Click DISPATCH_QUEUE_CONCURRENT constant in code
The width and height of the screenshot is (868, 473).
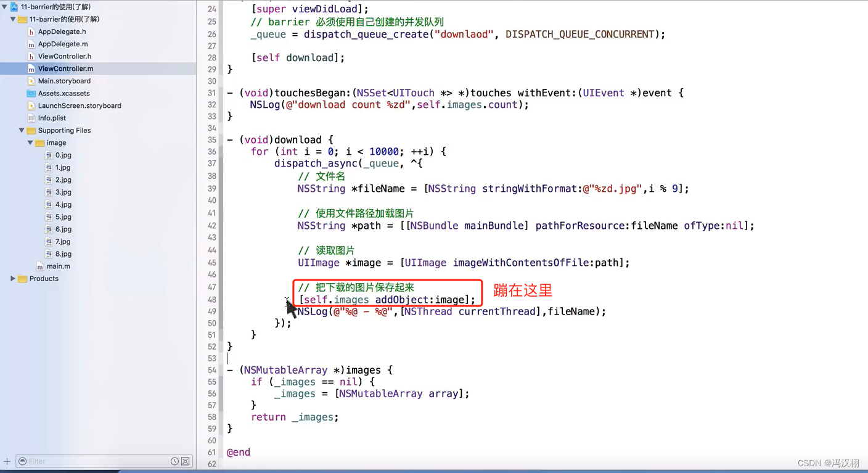[x=579, y=34]
